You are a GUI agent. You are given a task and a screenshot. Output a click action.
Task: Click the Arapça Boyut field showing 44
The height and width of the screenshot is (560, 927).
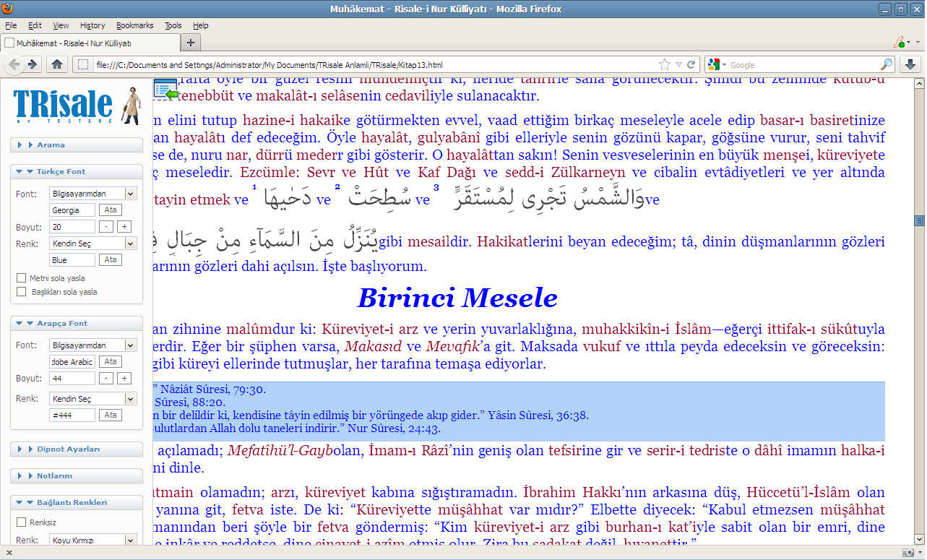point(72,379)
